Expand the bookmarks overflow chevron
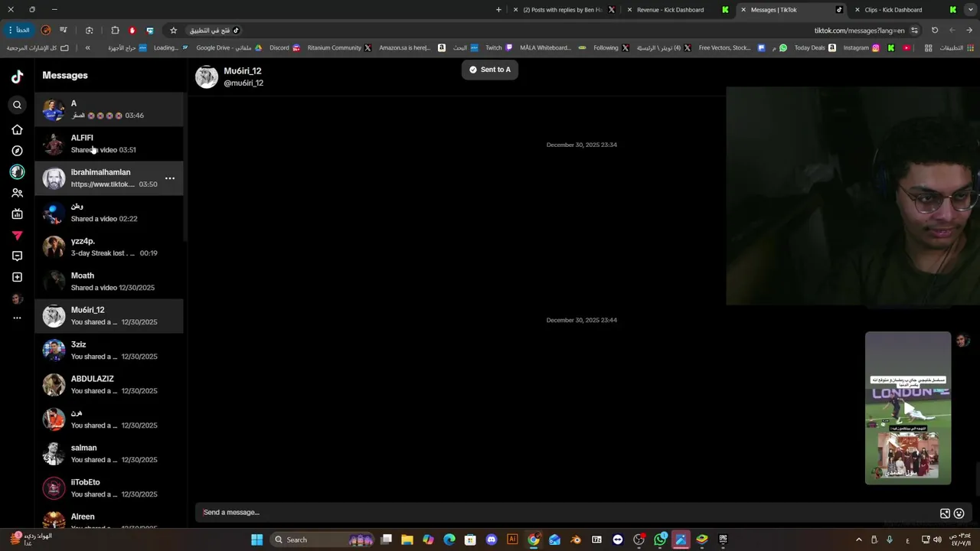The width and height of the screenshot is (980, 551). (x=87, y=47)
